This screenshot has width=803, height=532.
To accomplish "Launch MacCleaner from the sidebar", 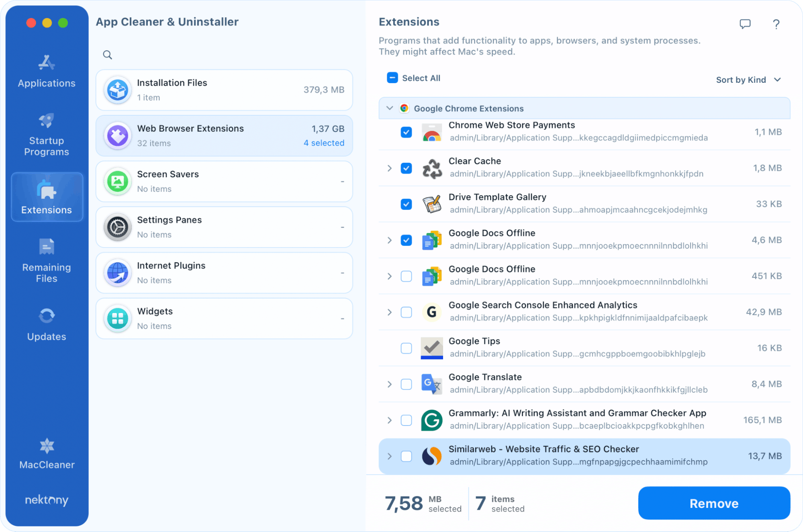I will [46, 452].
